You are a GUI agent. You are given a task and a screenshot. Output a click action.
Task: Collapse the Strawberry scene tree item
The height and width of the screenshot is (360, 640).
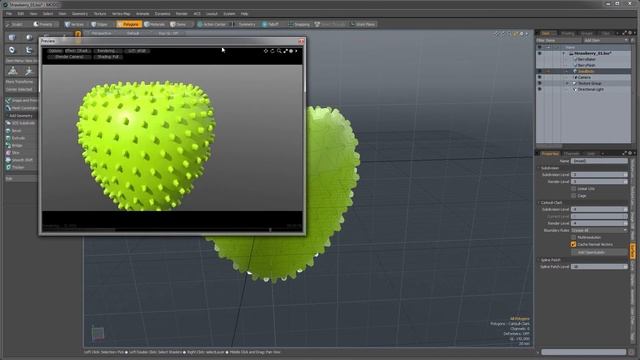564,53
